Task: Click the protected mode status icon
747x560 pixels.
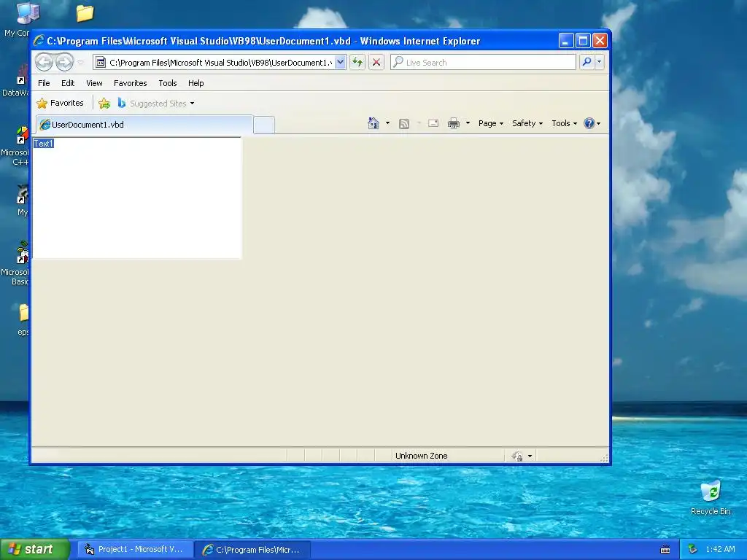Action: tap(517, 456)
